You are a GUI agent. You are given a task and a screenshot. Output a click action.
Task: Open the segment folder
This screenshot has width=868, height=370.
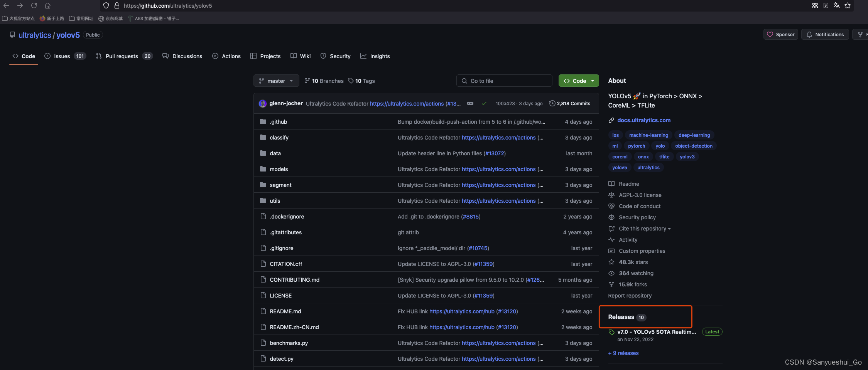[280, 185]
